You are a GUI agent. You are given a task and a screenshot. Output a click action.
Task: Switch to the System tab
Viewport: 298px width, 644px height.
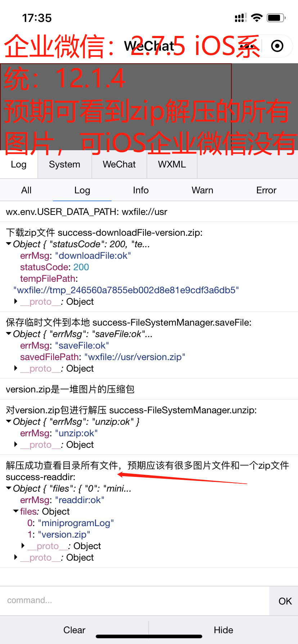tap(64, 164)
